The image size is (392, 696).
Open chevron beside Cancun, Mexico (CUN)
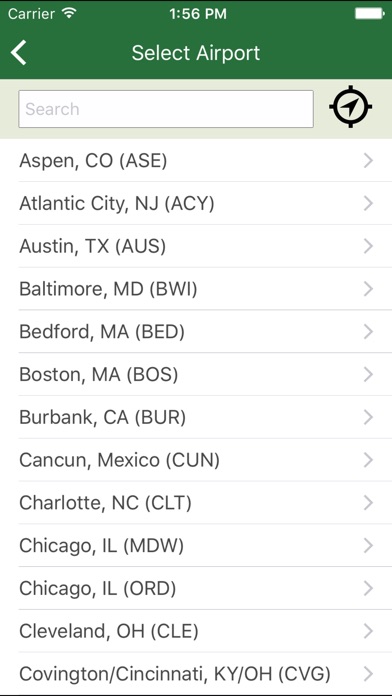(x=368, y=460)
